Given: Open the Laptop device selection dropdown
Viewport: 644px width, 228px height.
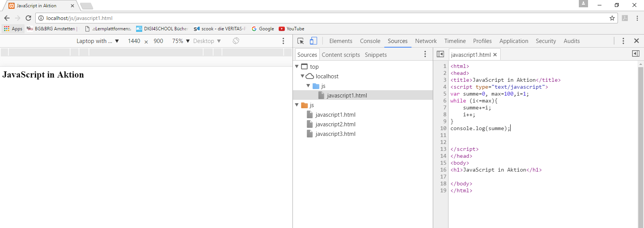Looking at the screenshot, I should coord(97,41).
